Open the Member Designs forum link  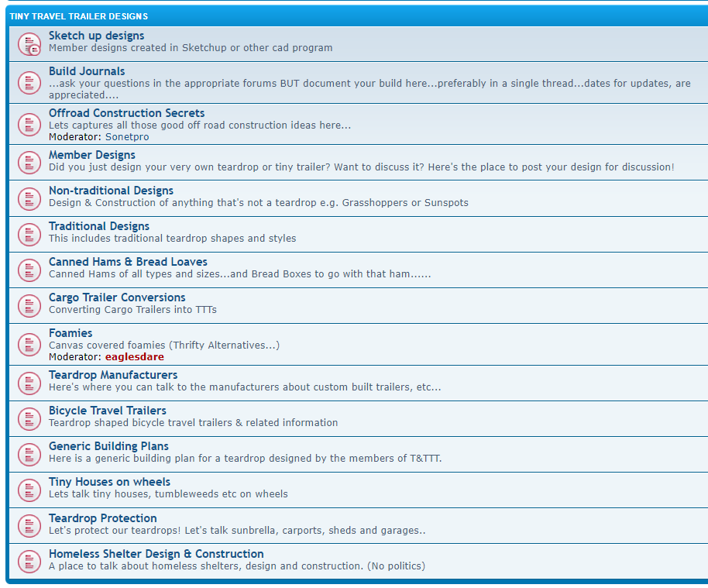coord(91,155)
